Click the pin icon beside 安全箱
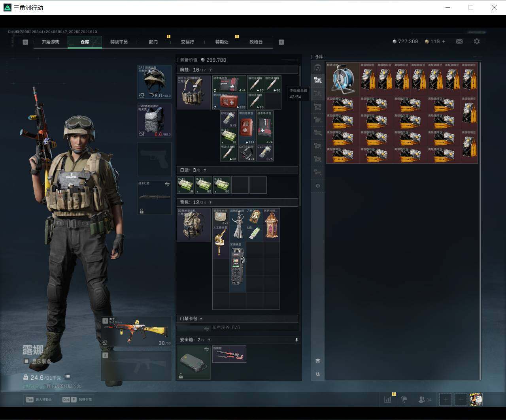The height and width of the screenshot is (420, 506). pyautogui.click(x=296, y=340)
